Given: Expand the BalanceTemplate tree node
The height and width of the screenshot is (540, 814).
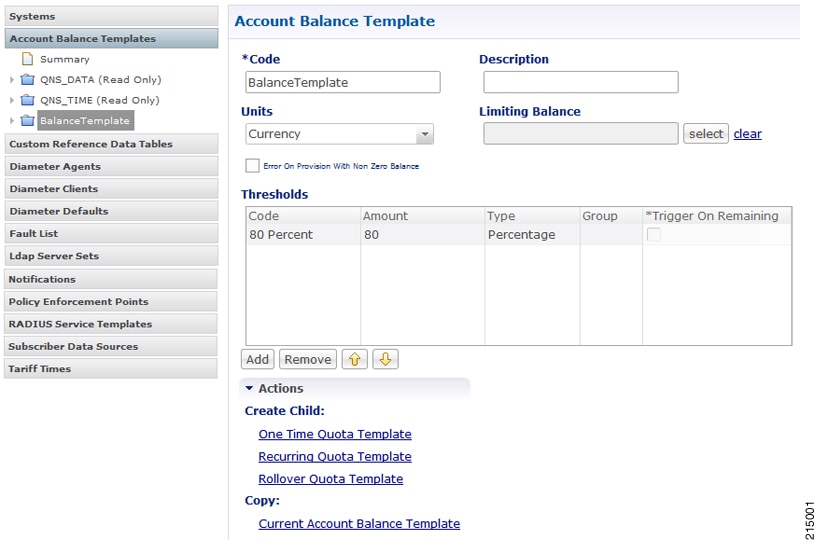Looking at the screenshot, I should point(12,120).
